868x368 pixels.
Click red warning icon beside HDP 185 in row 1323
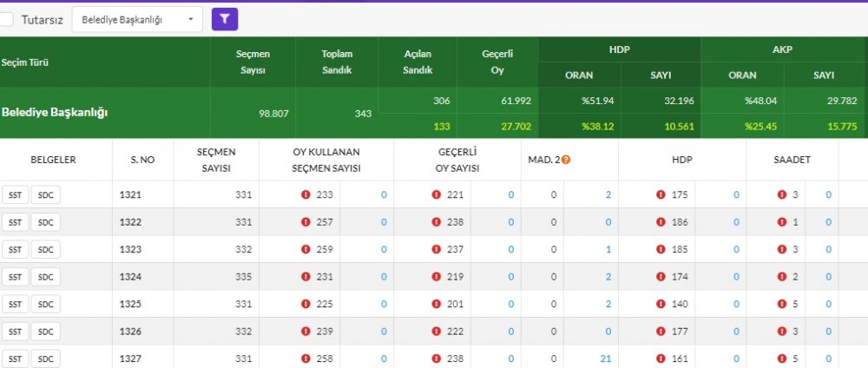[x=661, y=250]
